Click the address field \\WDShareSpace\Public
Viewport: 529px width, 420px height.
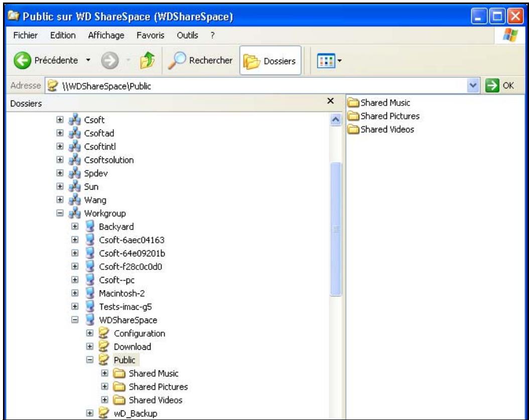[x=256, y=86]
